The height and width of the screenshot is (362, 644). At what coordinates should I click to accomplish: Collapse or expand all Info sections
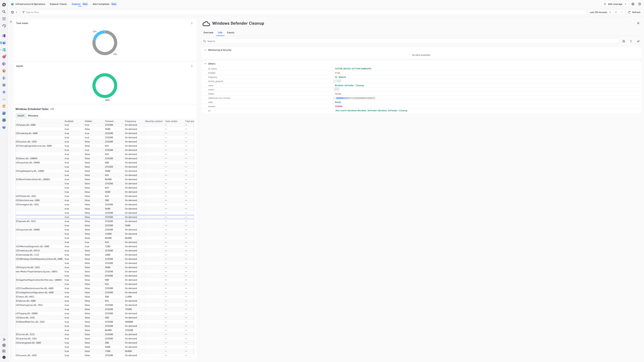[631, 41]
